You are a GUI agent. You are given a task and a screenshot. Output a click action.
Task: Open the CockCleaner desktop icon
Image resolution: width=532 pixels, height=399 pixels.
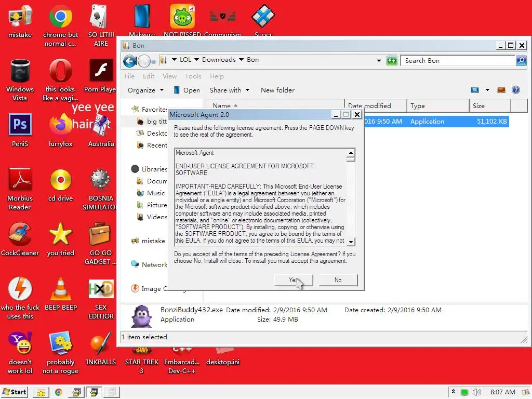[20, 240]
